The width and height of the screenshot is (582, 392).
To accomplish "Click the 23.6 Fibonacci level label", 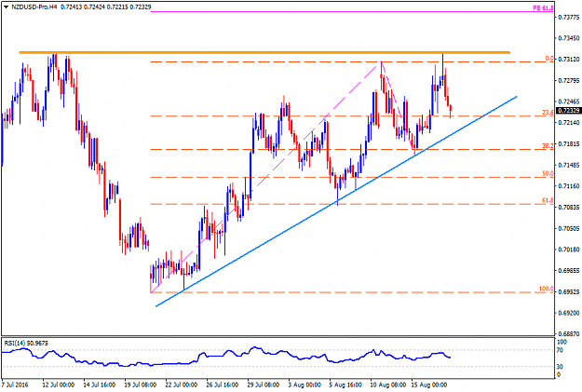I will coord(548,112).
